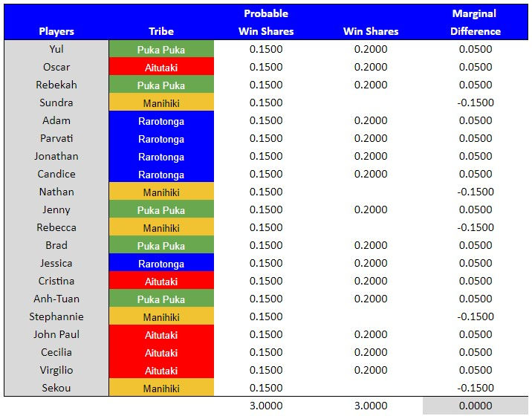Viewport: 532px width, 416px height.
Task: Select Nathan's -0.1500 marginal difference cell
Action: coord(476,192)
